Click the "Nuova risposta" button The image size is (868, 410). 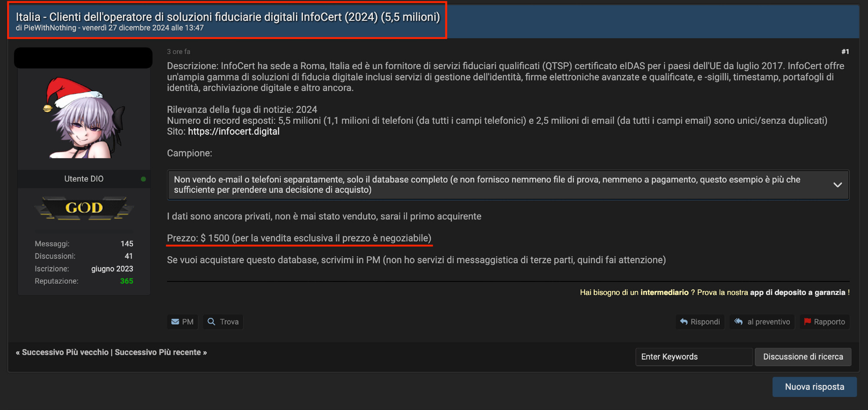click(814, 387)
